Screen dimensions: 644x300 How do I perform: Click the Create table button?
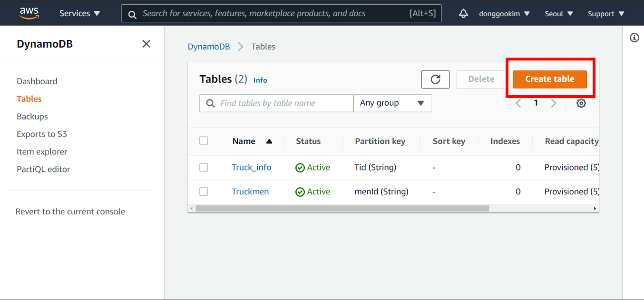(x=550, y=79)
